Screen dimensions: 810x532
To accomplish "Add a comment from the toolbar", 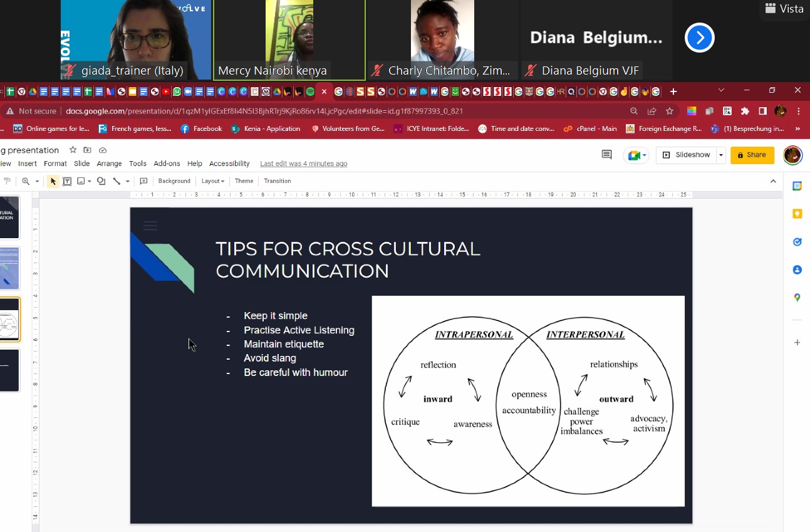I will point(143,181).
